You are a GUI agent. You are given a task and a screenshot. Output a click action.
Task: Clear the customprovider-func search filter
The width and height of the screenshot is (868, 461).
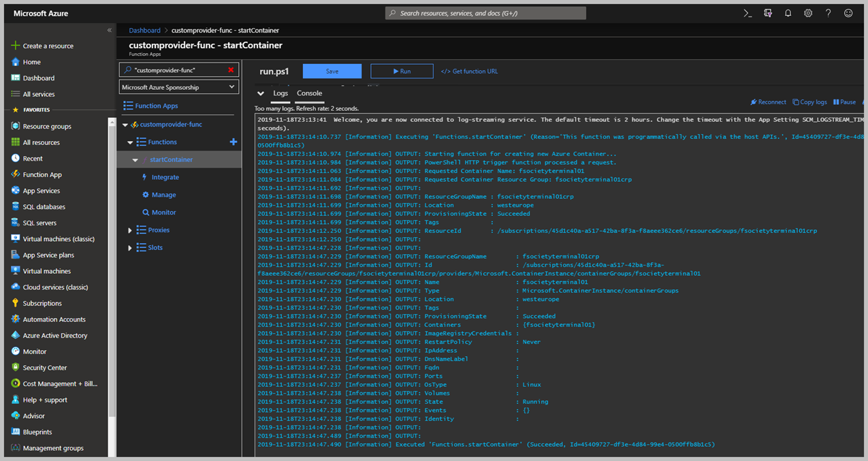tap(231, 70)
